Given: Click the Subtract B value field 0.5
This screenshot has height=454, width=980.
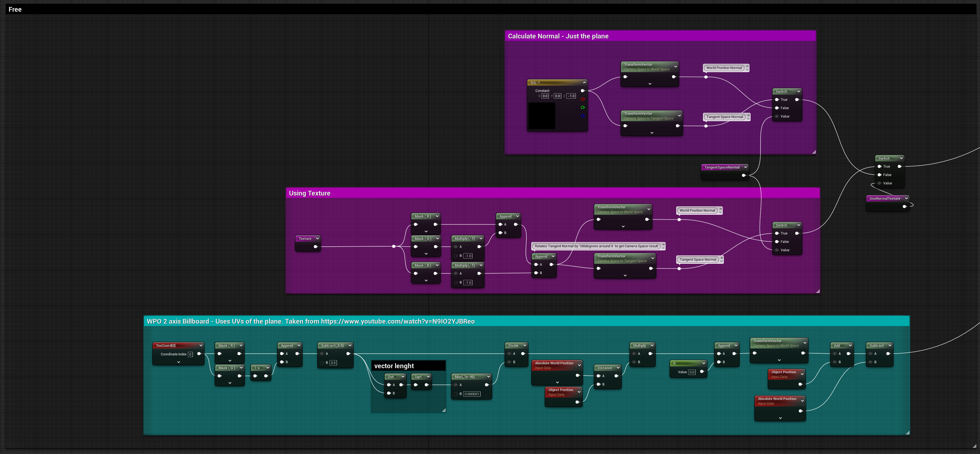Looking at the screenshot, I should (x=333, y=363).
